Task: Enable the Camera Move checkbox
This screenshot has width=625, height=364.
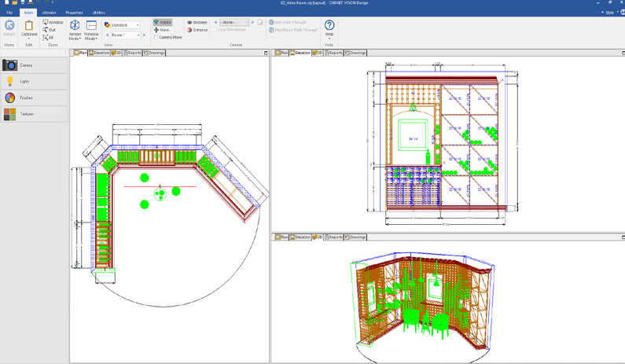Action: pos(156,37)
